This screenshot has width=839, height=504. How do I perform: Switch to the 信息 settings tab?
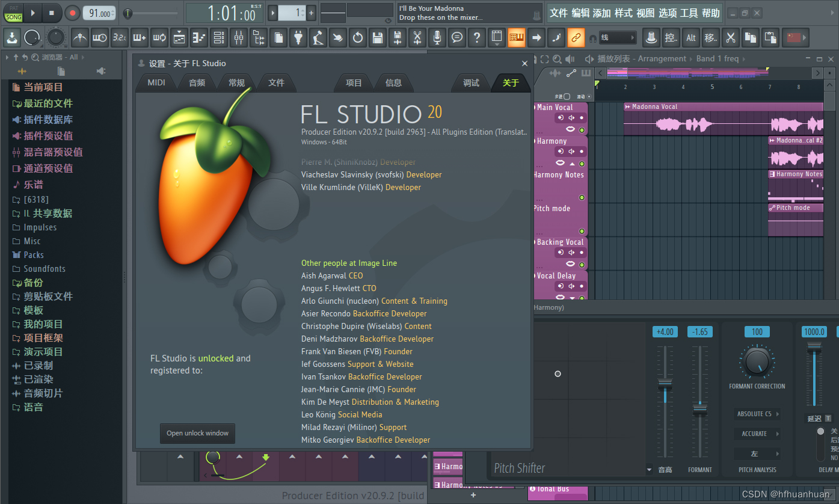pos(393,83)
